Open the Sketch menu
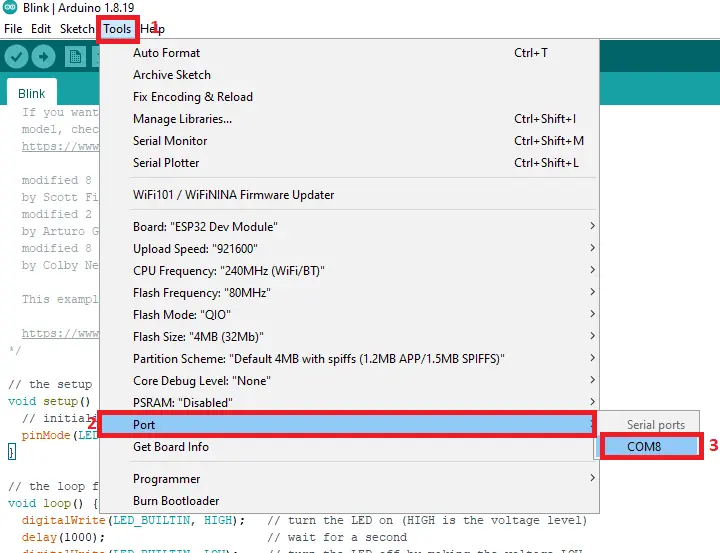 [x=77, y=28]
